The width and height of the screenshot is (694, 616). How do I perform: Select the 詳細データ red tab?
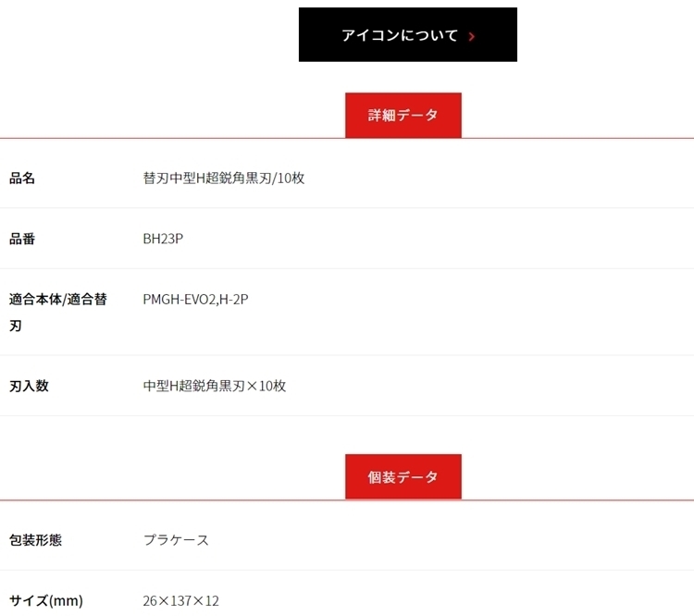(x=403, y=116)
